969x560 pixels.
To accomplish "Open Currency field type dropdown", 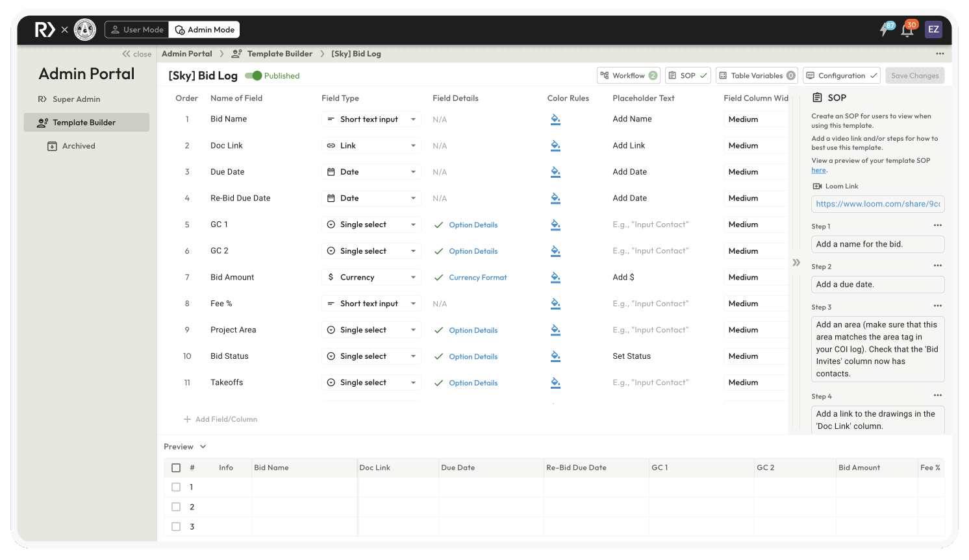I will pyautogui.click(x=371, y=277).
